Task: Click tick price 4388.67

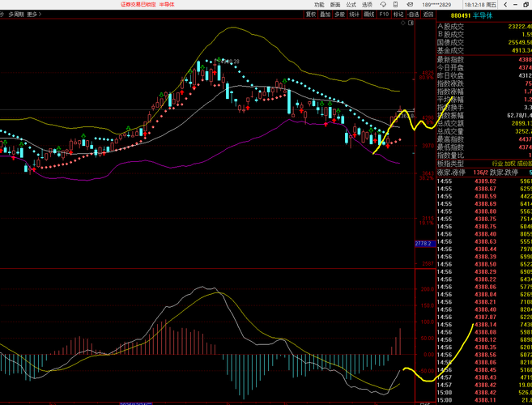Action: click(x=485, y=189)
